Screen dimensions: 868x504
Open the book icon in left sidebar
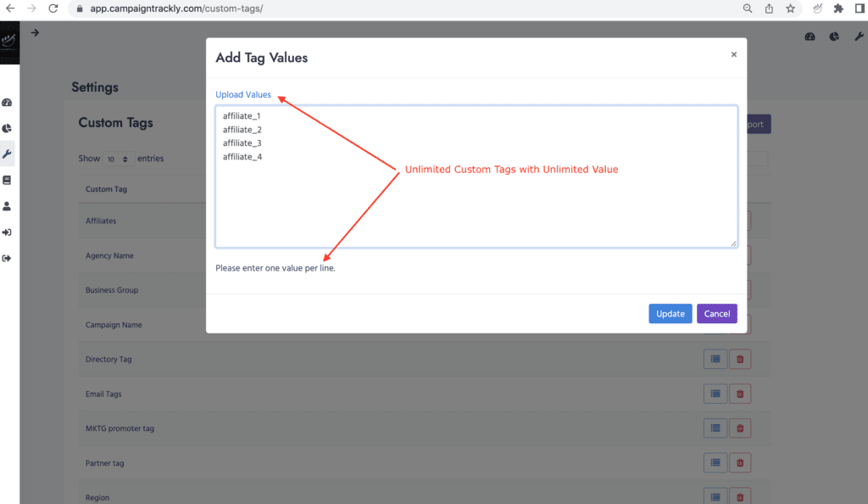point(8,180)
